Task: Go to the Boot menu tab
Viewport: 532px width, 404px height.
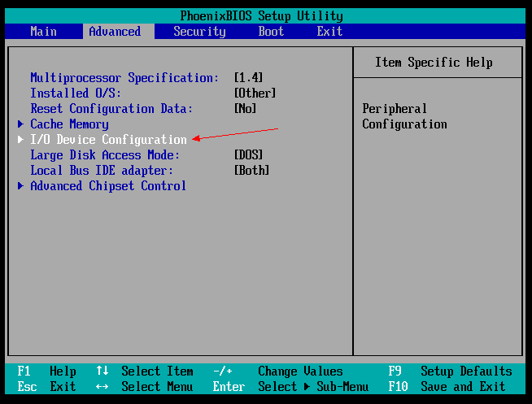Action: 271,32
